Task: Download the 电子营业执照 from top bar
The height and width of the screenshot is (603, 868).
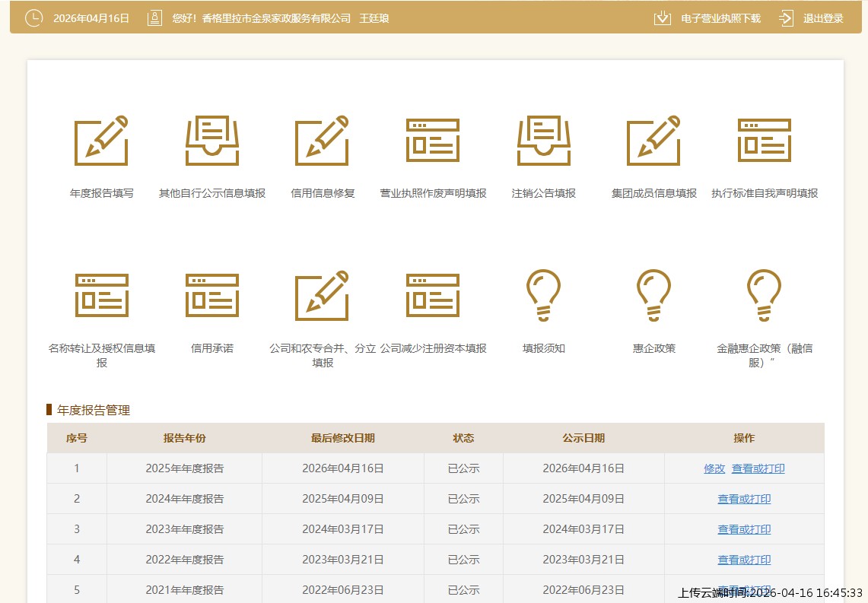Action: [707, 18]
